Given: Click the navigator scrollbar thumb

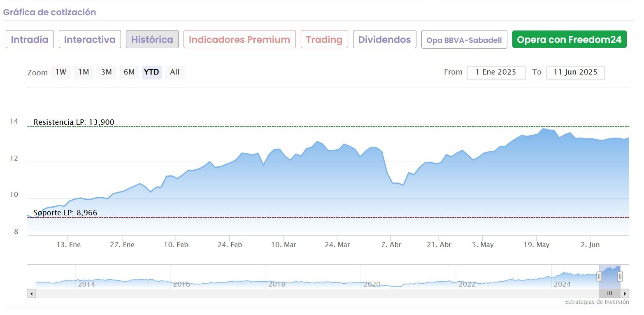Looking at the screenshot, I should [x=609, y=294].
